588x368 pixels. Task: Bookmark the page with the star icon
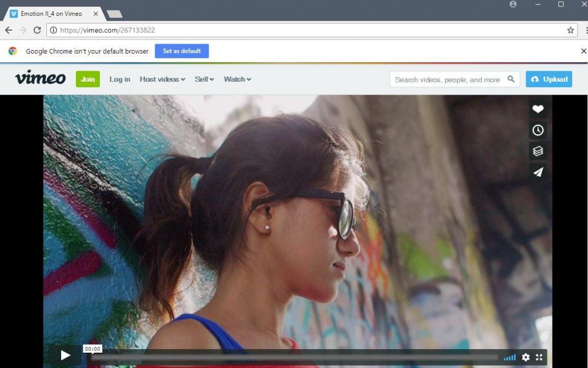570,30
